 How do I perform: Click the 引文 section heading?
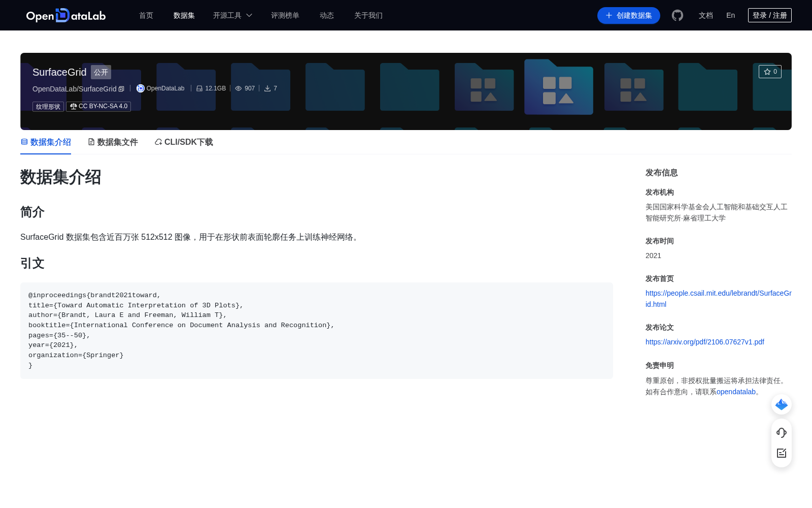pos(32,263)
